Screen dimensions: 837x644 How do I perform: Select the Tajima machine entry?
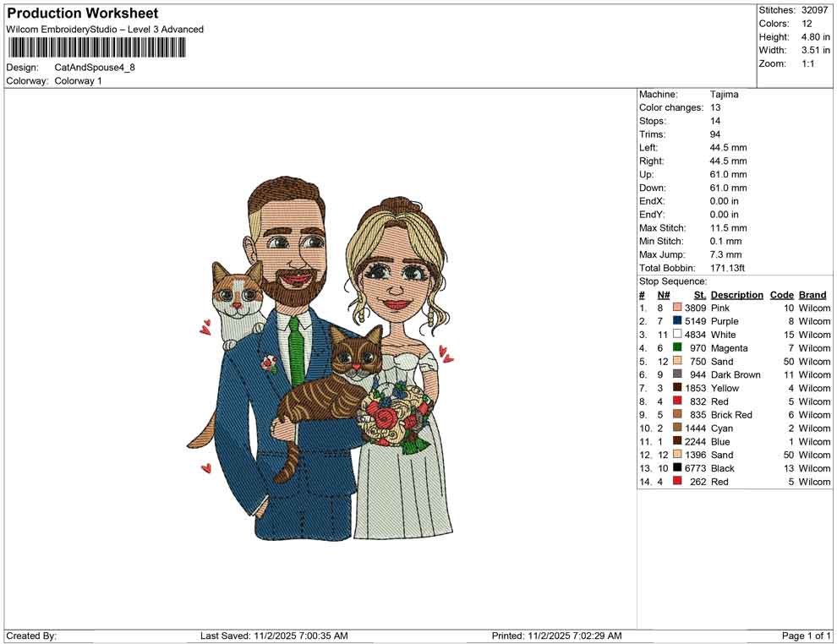pos(725,94)
